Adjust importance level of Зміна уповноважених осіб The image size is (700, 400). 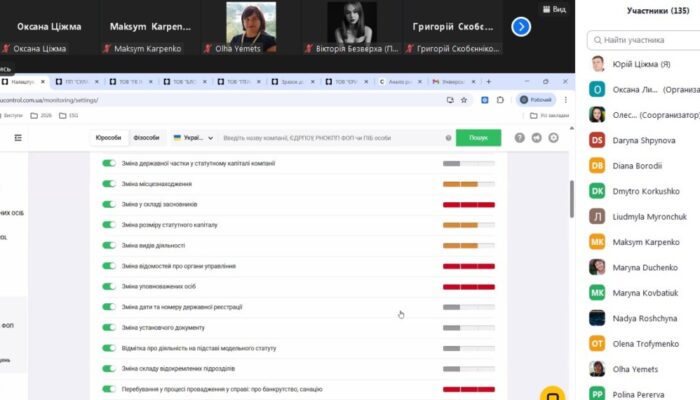[x=468, y=287]
